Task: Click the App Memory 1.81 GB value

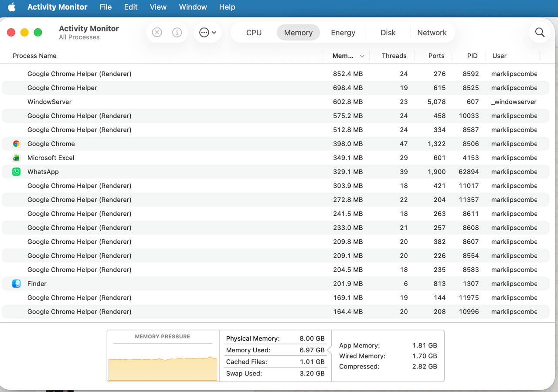Action: pyautogui.click(x=425, y=346)
